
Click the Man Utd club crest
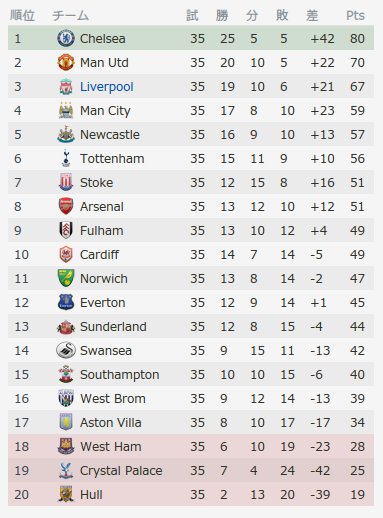coord(66,62)
